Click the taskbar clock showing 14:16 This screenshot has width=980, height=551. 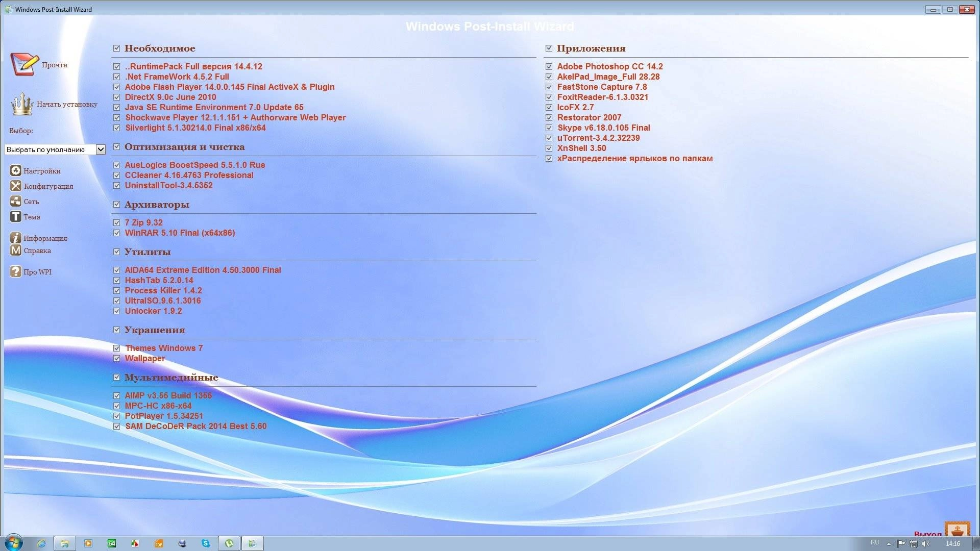tap(952, 544)
